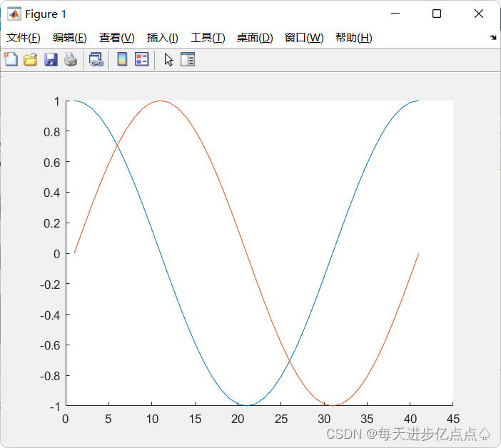The width and height of the screenshot is (501, 448).
Task: Select the Edit Plot arrow tool
Action: tap(168, 60)
